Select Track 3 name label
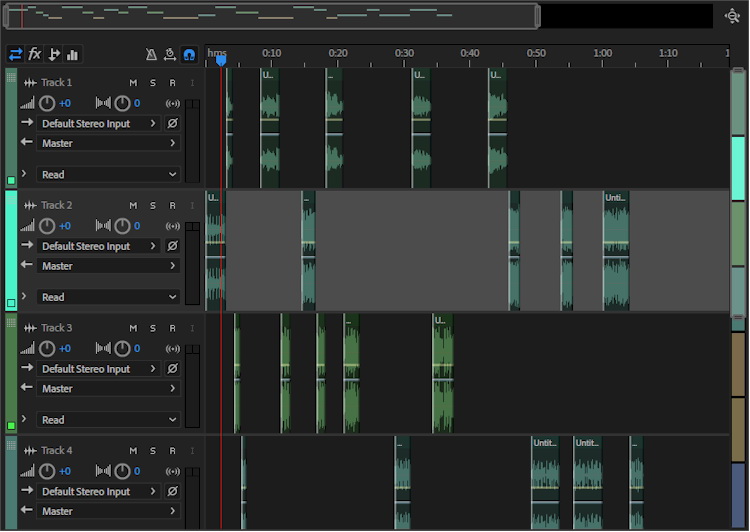The image size is (750, 532). tap(56, 328)
